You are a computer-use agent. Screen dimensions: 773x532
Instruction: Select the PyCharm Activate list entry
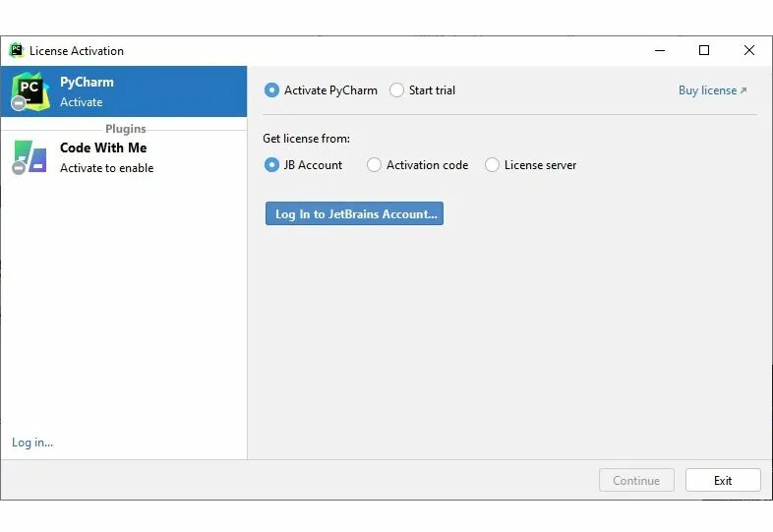tap(124, 91)
